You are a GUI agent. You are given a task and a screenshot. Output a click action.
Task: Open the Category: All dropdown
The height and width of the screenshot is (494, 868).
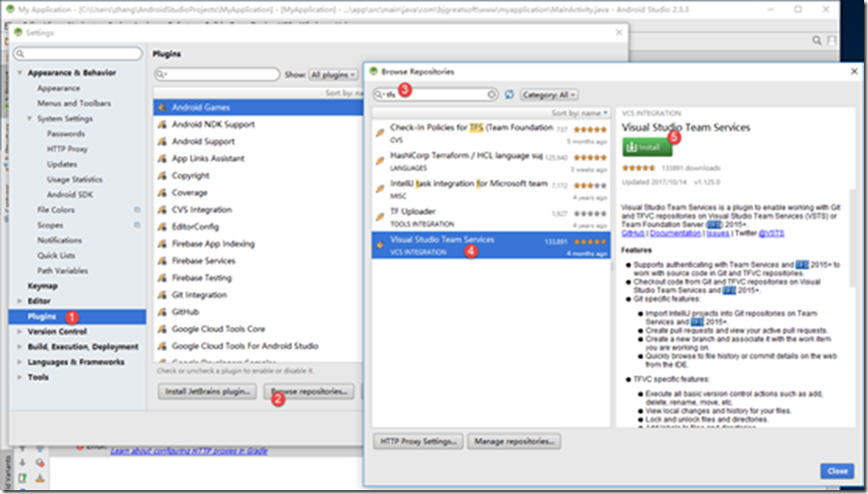coord(549,95)
